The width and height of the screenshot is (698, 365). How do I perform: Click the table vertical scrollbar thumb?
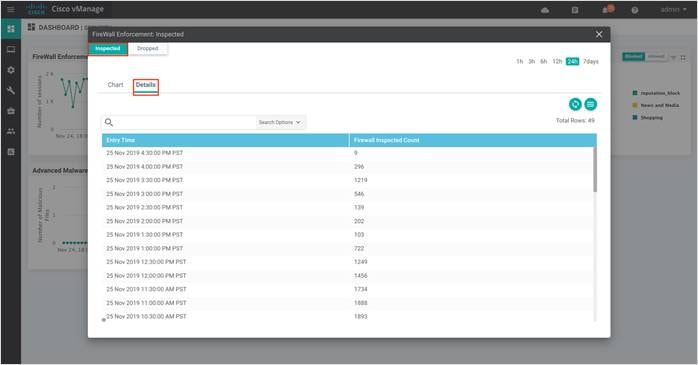point(595,170)
